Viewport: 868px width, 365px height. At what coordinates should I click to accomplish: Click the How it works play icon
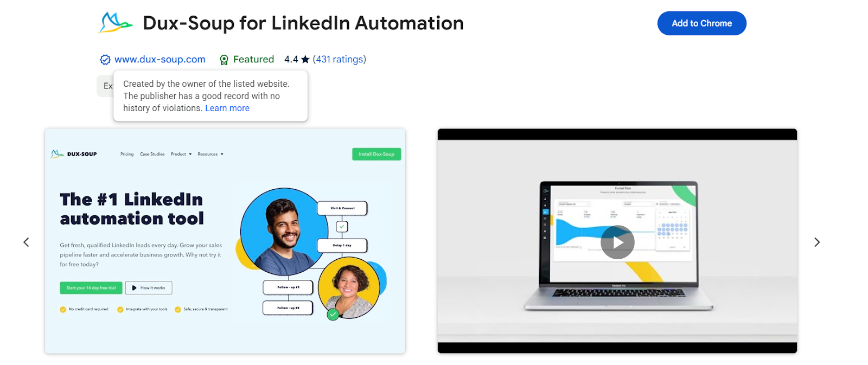(134, 288)
